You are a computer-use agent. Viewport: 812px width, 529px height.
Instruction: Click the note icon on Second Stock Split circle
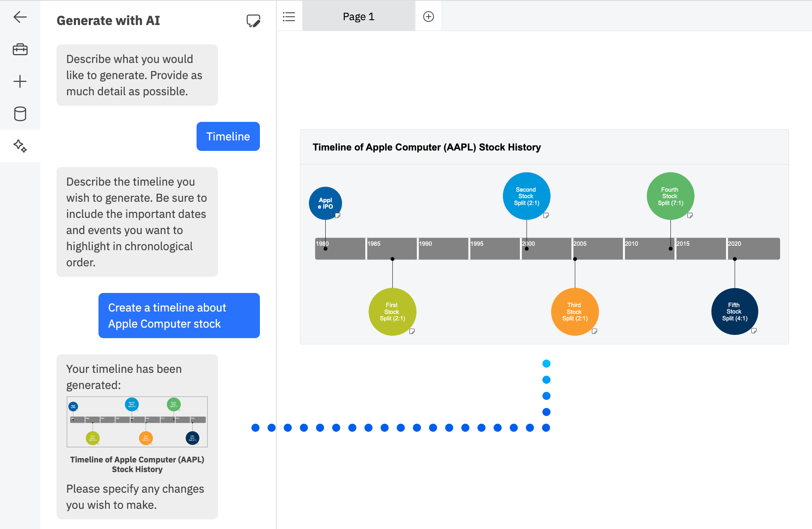[x=546, y=216]
